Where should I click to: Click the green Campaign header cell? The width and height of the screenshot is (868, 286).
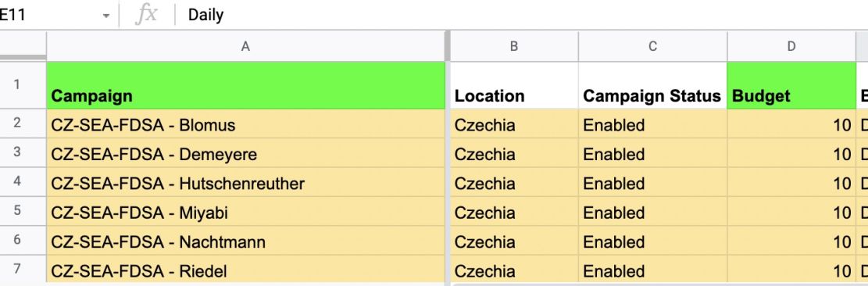tap(246, 85)
